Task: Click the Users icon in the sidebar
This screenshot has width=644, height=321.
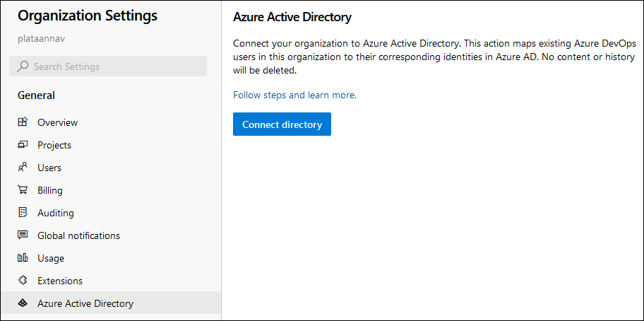Action: [x=23, y=168]
